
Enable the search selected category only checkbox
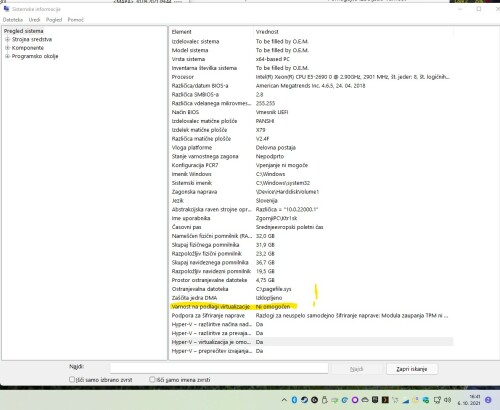[72, 379]
